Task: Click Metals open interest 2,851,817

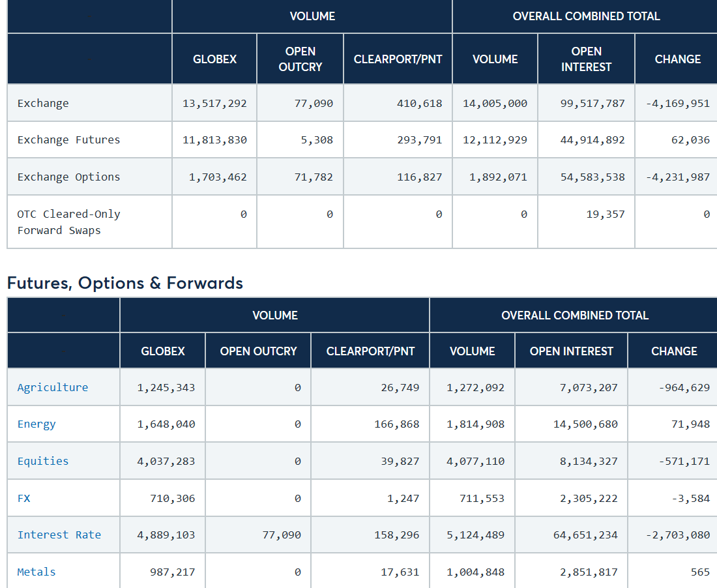Action: tap(589, 572)
